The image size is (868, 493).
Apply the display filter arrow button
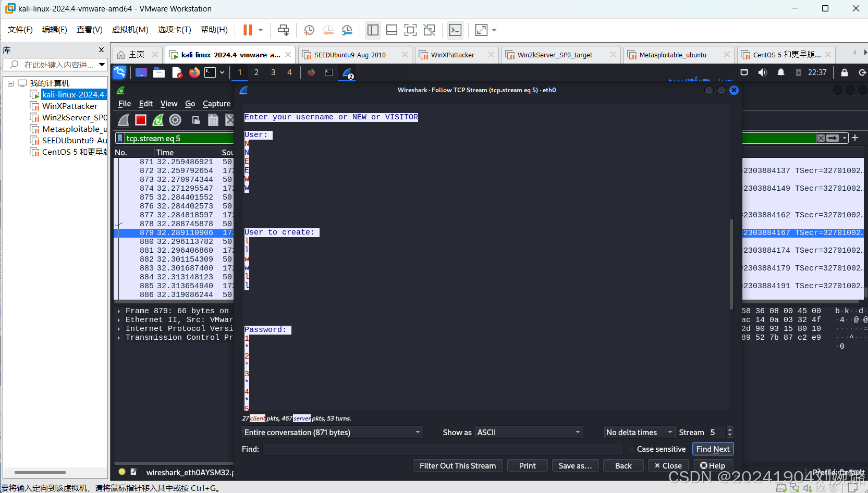833,138
